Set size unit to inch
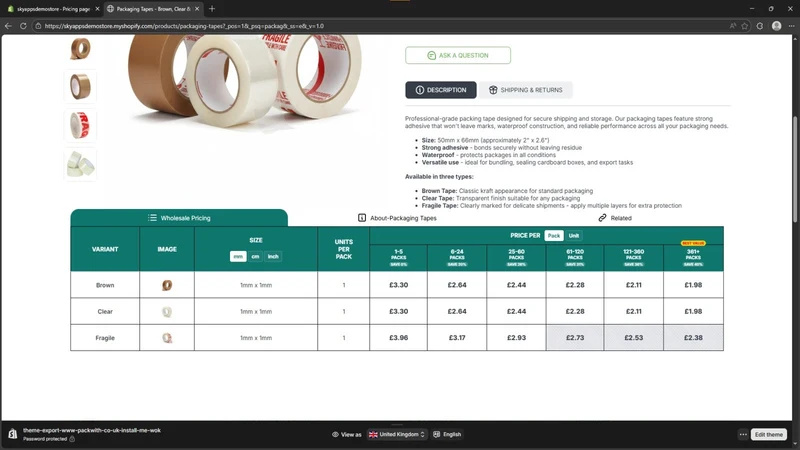This screenshot has width=800, height=450. pos(273,256)
